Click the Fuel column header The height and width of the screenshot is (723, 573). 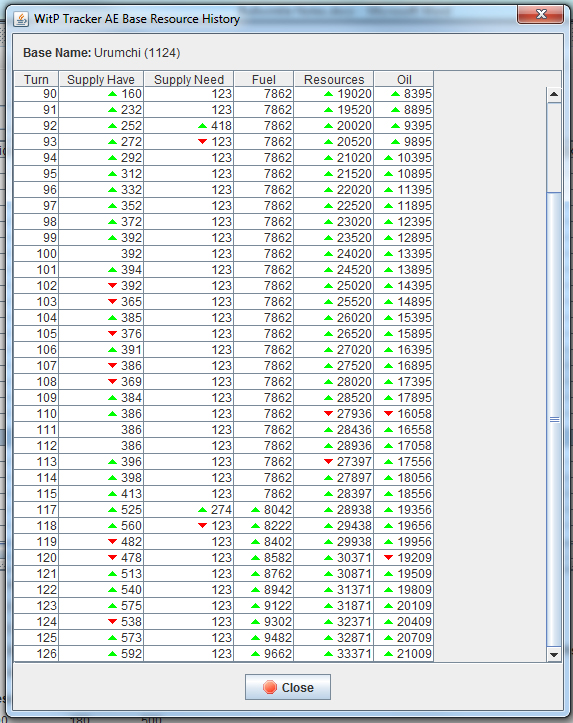[264, 79]
